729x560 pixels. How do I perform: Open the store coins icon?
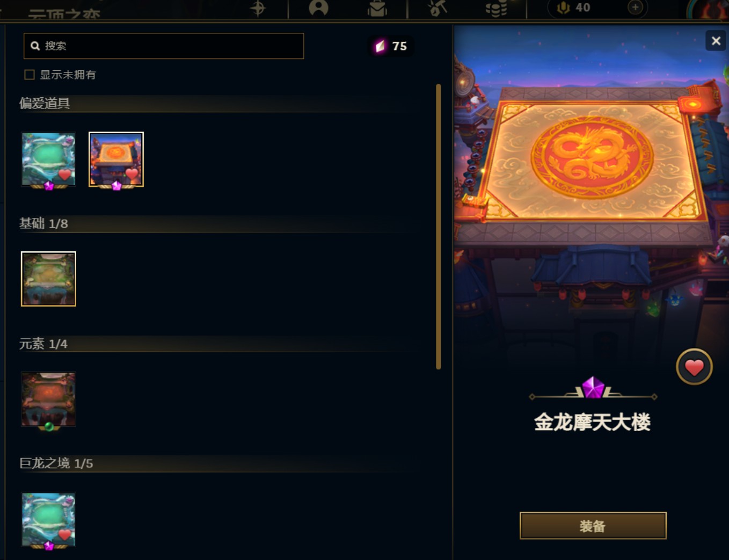click(496, 8)
